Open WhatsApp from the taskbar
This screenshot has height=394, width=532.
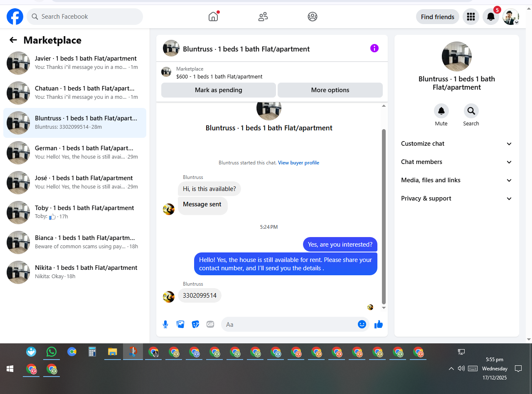click(x=52, y=352)
